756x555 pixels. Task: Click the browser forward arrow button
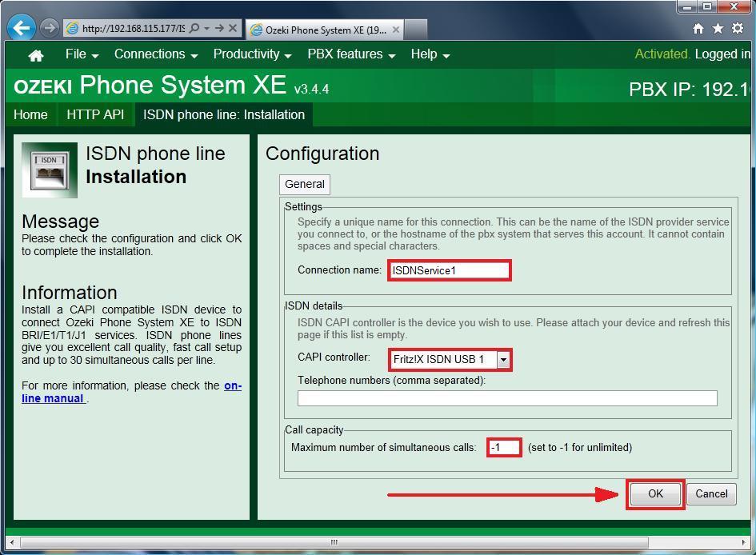(x=49, y=29)
